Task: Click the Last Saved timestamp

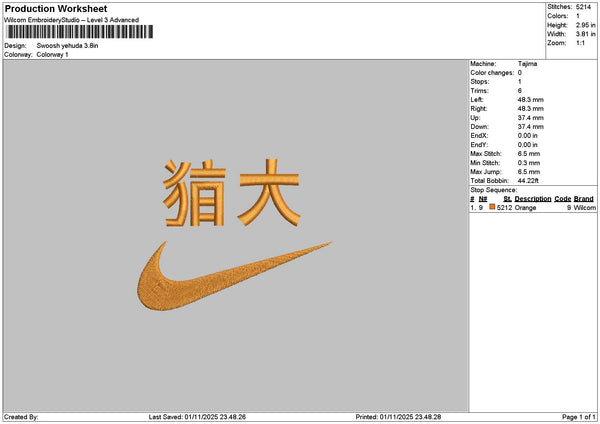Action: [x=197, y=417]
